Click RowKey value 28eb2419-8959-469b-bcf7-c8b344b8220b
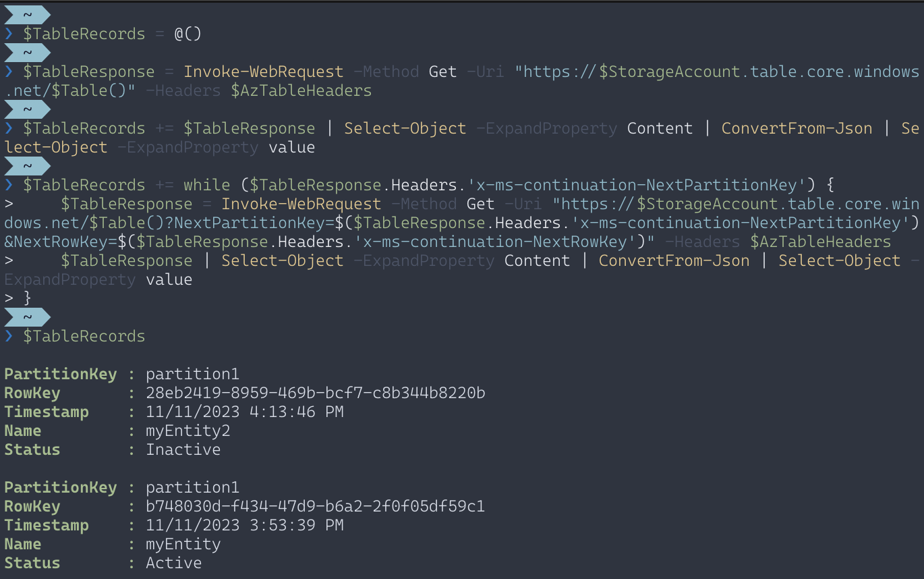924x579 pixels. tap(316, 393)
